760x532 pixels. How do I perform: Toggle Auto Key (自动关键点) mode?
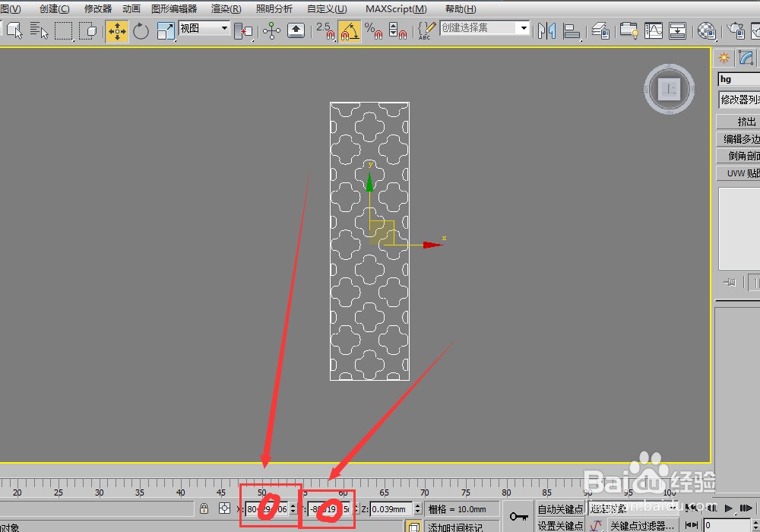560,509
